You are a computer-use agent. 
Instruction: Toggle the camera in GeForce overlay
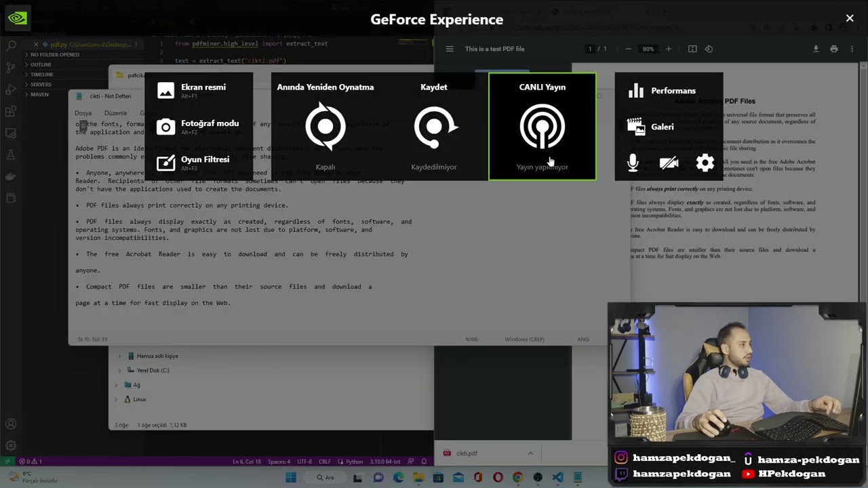(x=669, y=163)
